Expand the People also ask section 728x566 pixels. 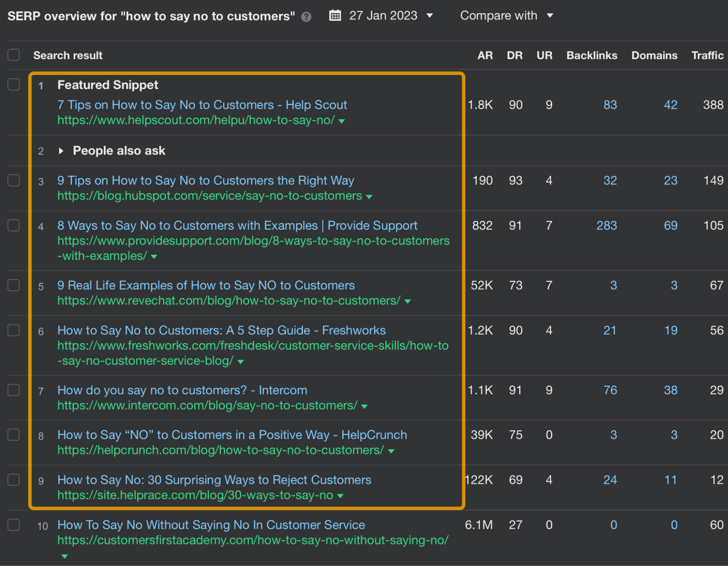pos(61,151)
